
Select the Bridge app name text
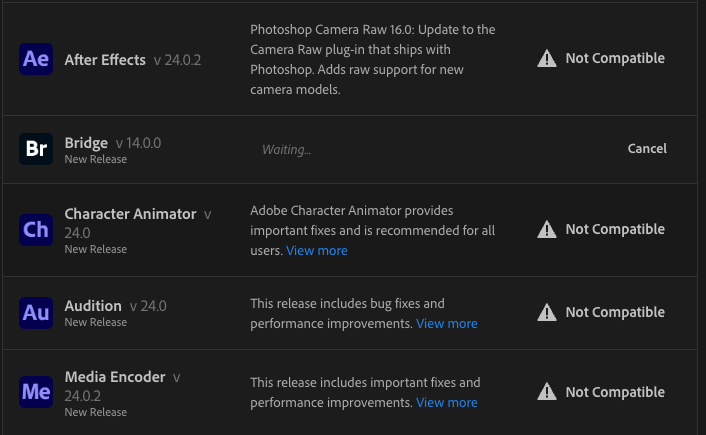point(86,143)
